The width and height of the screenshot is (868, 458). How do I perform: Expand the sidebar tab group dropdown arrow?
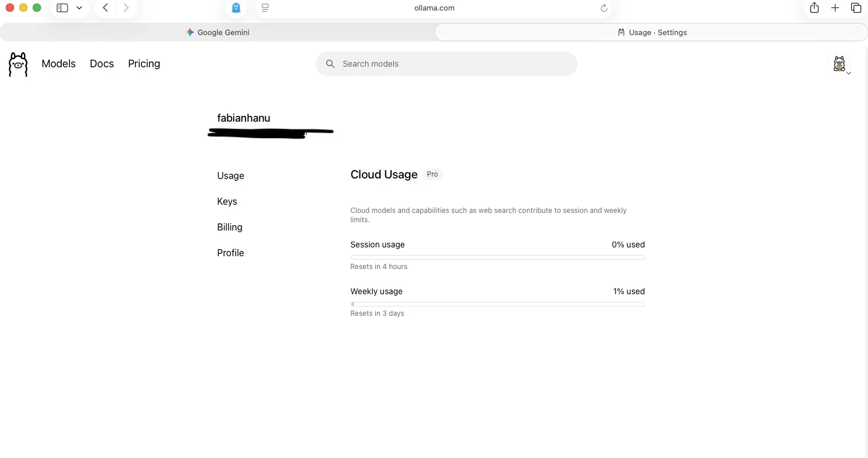pyautogui.click(x=79, y=8)
